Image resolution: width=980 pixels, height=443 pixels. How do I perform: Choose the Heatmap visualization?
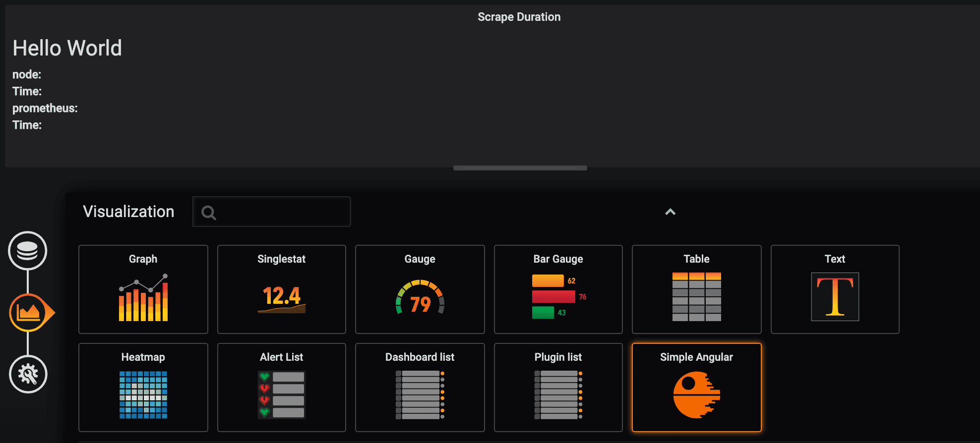(x=143, y=388)
